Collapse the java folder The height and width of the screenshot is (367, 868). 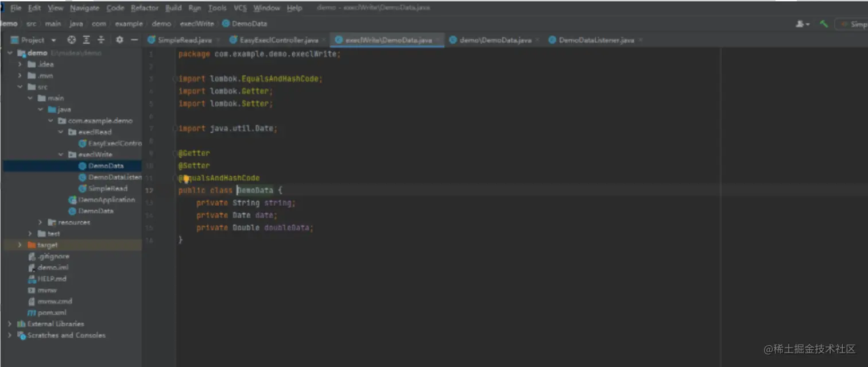(x=40, y=109)
